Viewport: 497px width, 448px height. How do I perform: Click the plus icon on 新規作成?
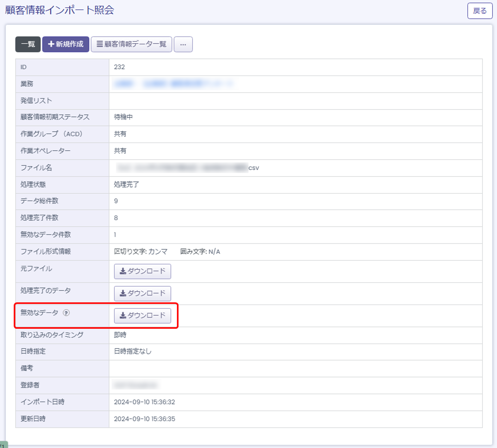click(x=51, y=44)
